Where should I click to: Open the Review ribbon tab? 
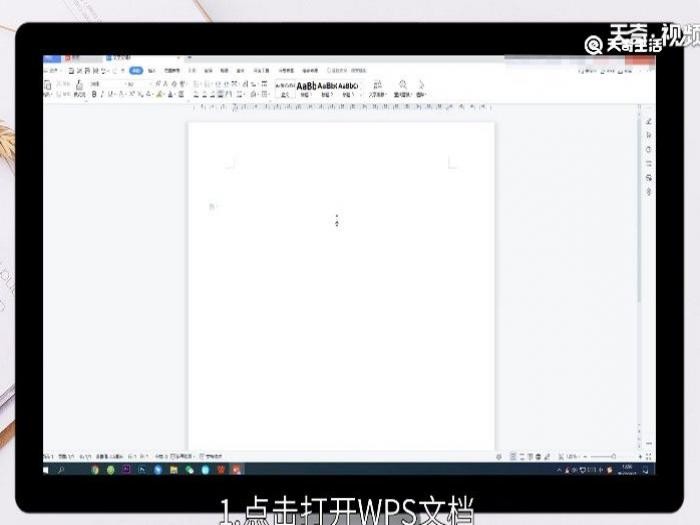point(208,71)
